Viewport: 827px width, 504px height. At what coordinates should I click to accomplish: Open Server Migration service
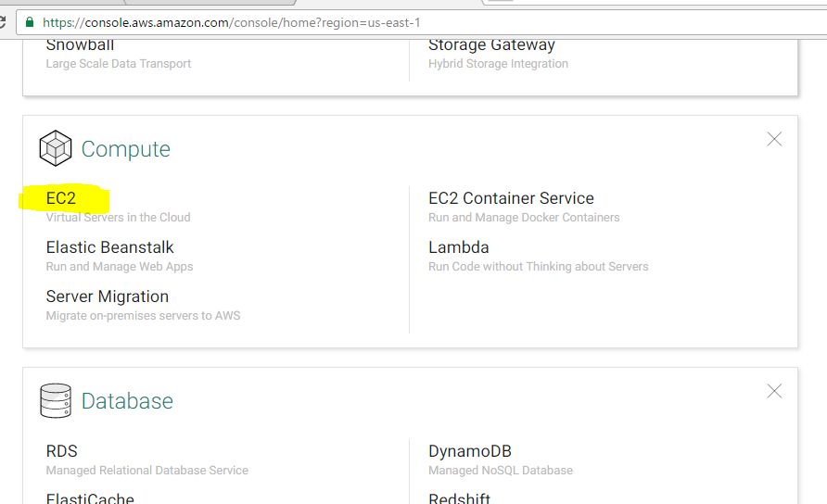coord(107,296)
